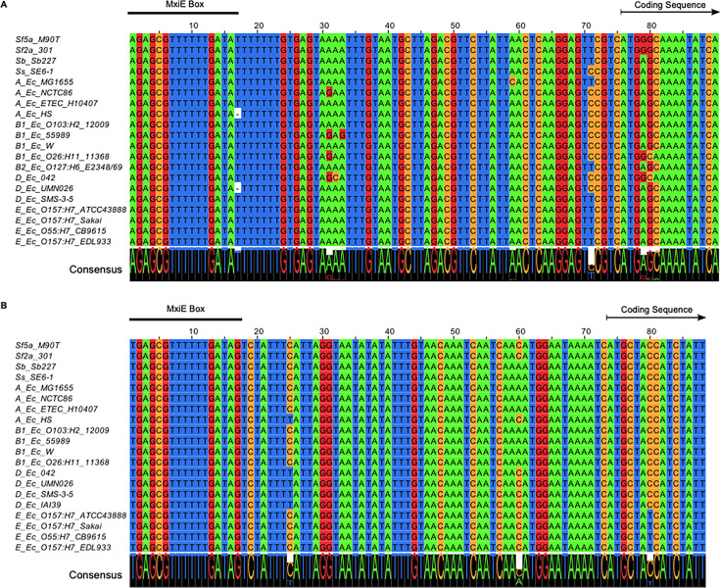Click the Coding Sequence heading in panel B

656,310
